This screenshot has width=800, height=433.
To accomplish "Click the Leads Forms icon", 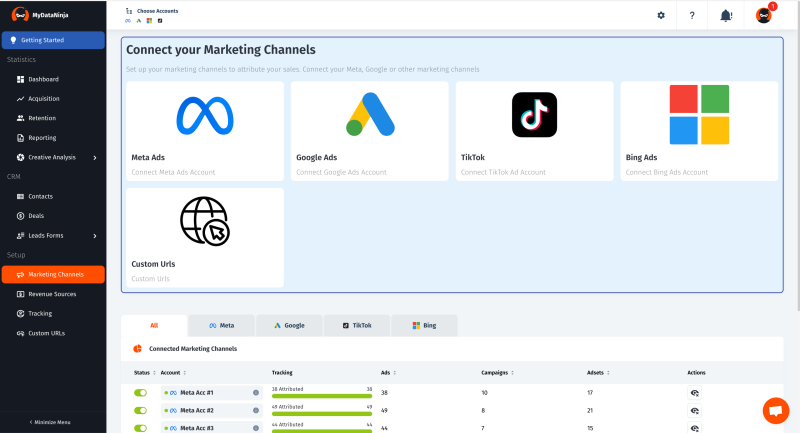I will [x=20, y=235].
